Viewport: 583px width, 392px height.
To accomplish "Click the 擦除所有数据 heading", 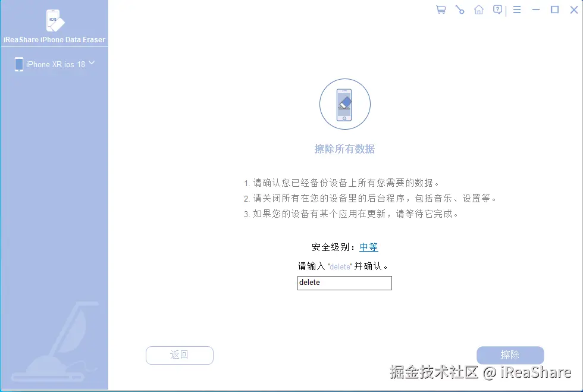I will coord(345,149).
